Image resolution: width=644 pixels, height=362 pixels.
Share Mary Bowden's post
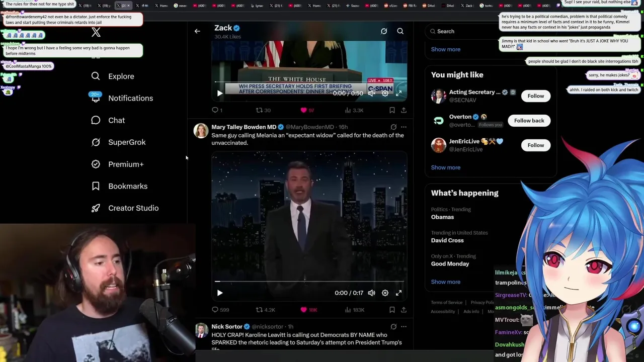point(404,310)
